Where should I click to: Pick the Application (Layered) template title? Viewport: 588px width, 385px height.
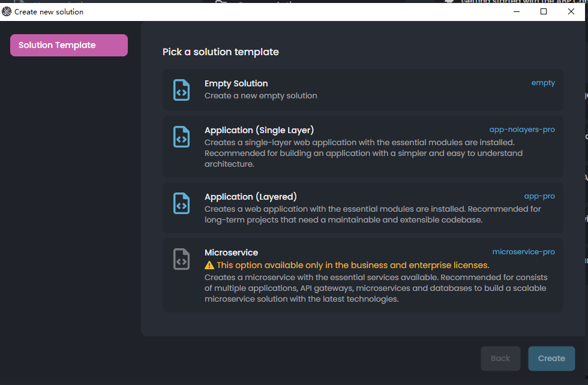[x=251, y=197]
